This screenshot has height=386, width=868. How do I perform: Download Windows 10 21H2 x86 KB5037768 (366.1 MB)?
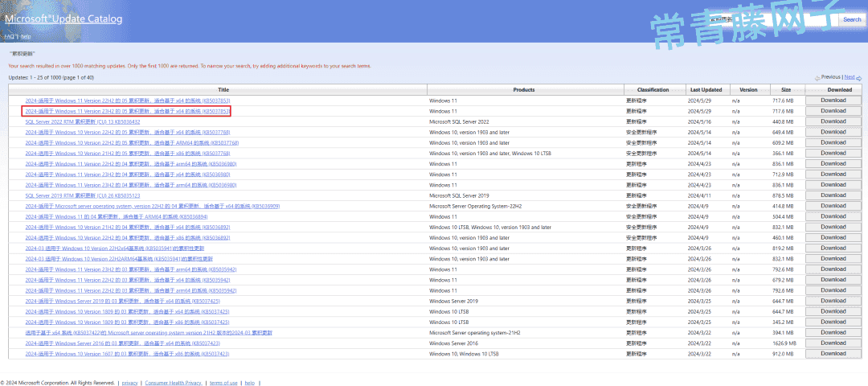click(x=833, y=153)
